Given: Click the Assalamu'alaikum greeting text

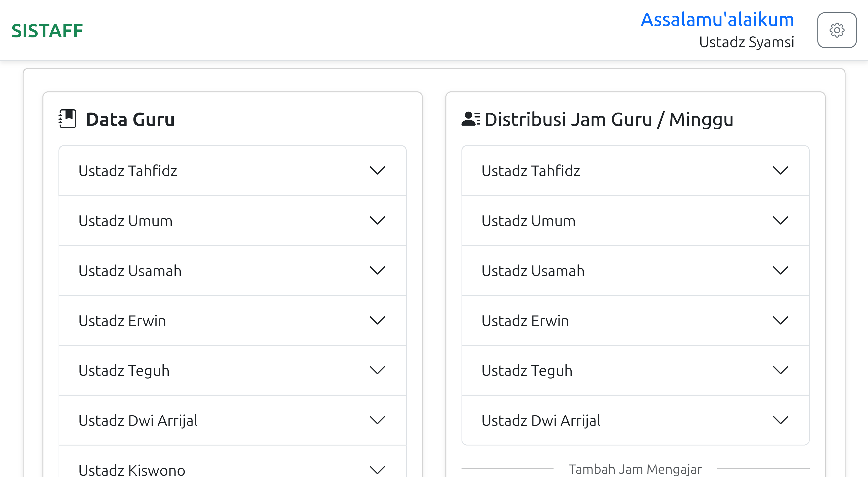Looking at the screenshot, I should pos(717,20).
